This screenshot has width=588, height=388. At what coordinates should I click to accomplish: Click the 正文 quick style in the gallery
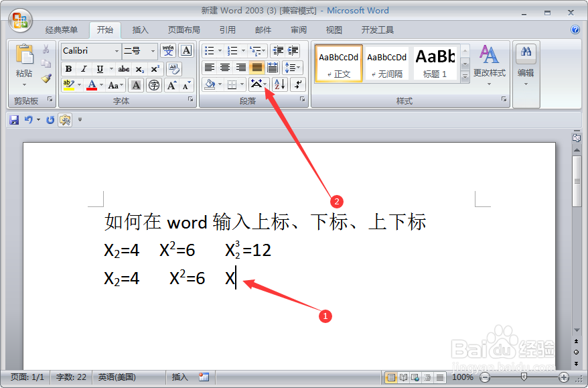(x=338, y=63)
